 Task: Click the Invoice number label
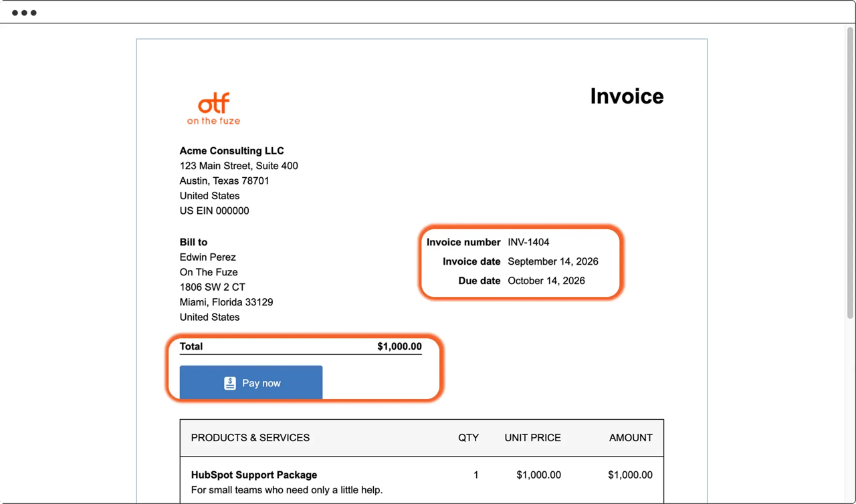coord(463,242)
